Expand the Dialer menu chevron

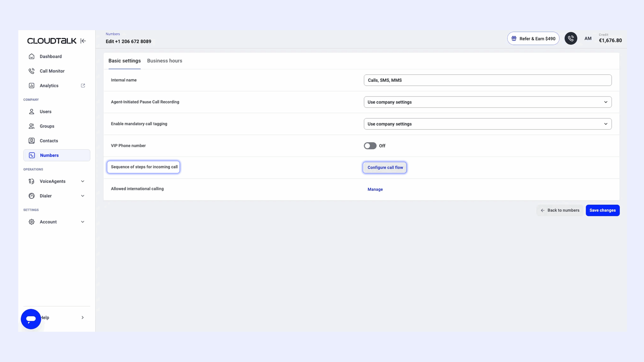83,196
